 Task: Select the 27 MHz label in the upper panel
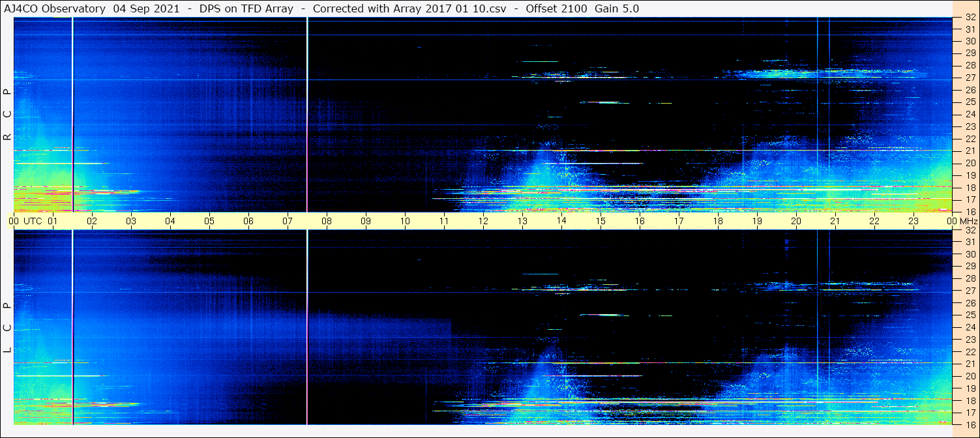pos(970,78)
